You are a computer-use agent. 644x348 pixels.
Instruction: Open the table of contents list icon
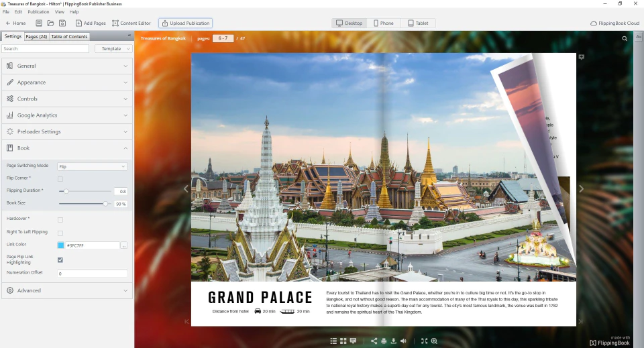pos(333,341)
